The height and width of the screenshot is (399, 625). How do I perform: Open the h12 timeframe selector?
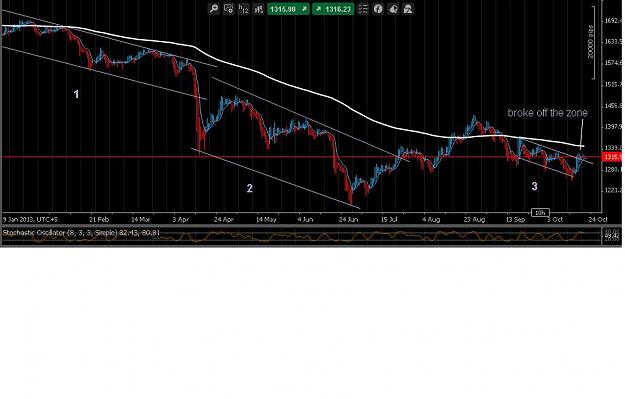(x=244, y=9)
